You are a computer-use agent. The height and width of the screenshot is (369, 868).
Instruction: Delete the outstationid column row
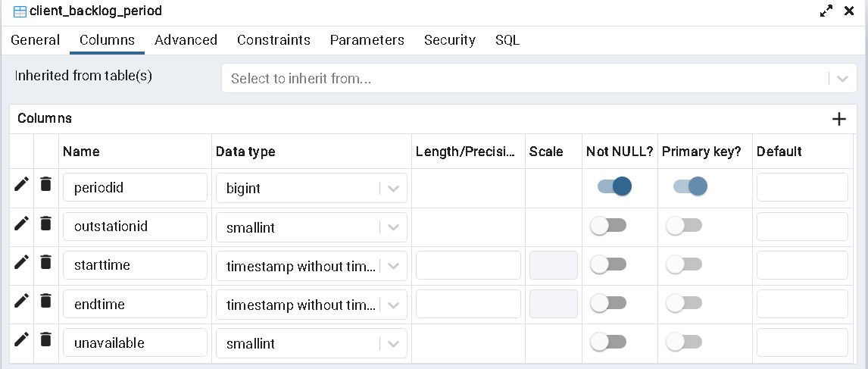[45, 223]
